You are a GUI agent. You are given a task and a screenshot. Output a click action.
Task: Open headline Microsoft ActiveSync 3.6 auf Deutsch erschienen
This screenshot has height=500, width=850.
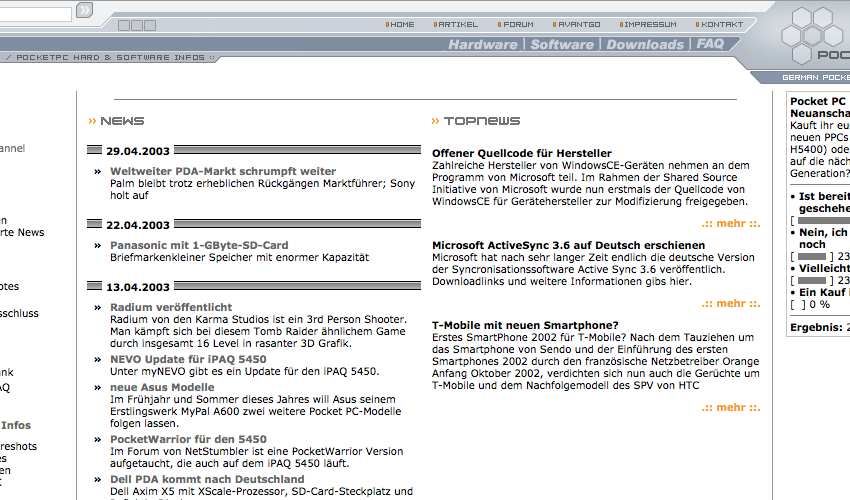[568, 246]
